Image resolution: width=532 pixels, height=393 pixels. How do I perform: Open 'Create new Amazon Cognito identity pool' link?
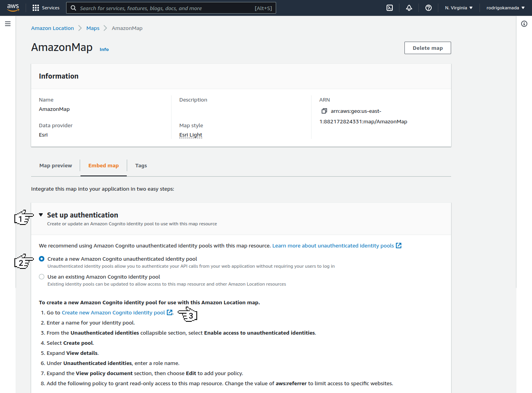113,312
